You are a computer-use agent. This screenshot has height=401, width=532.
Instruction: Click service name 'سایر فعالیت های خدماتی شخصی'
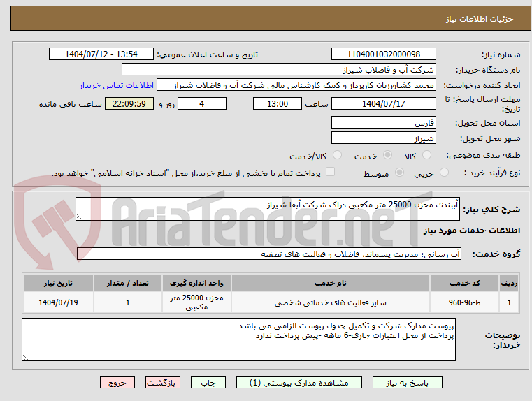[331, 302]
